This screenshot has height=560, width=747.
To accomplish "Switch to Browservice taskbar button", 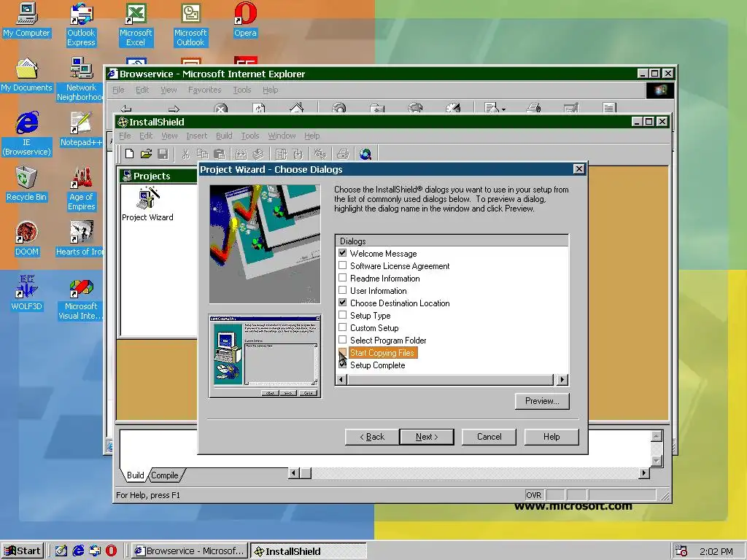I will [x=190, y=551].
